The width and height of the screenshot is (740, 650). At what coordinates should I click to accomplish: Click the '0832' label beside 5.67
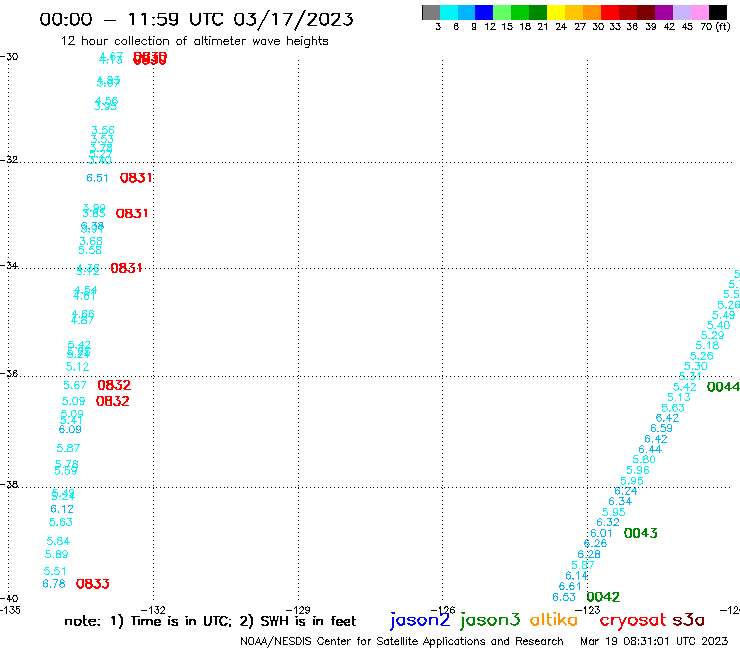coord(114,385)
